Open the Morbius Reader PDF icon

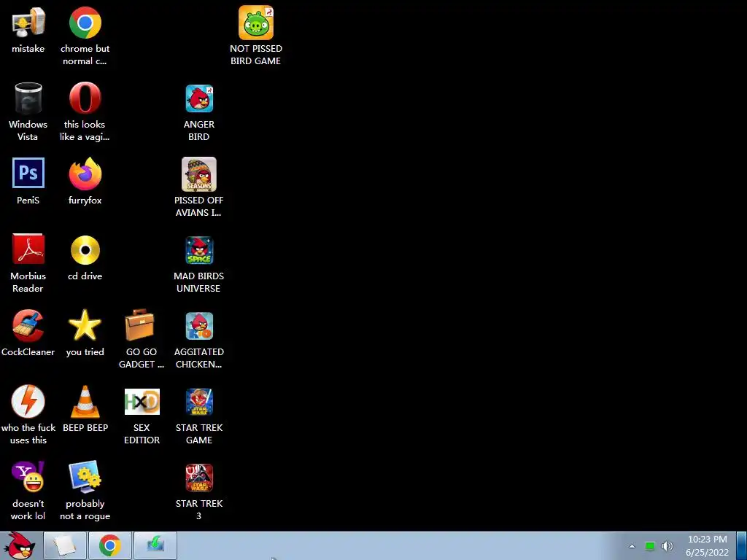pyautogui.click(x=28, y=249)
